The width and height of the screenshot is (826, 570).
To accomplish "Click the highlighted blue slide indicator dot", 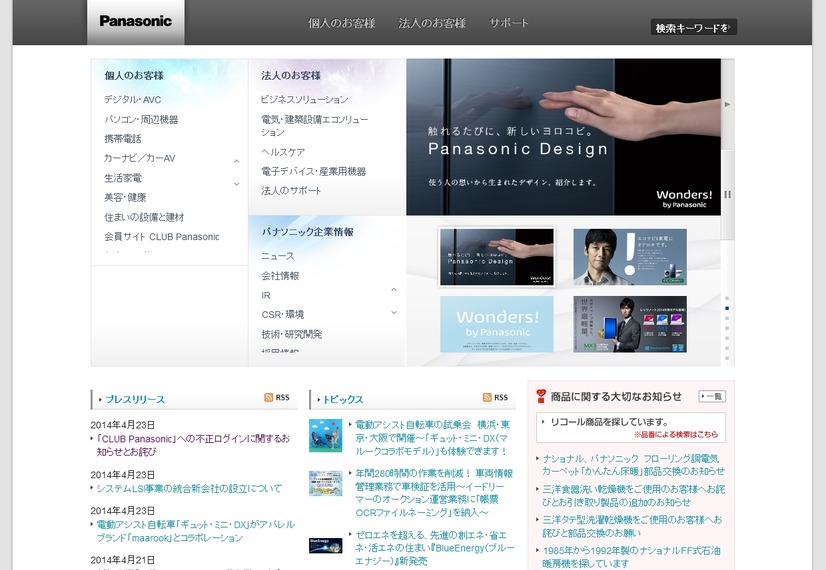I will 727,308.
